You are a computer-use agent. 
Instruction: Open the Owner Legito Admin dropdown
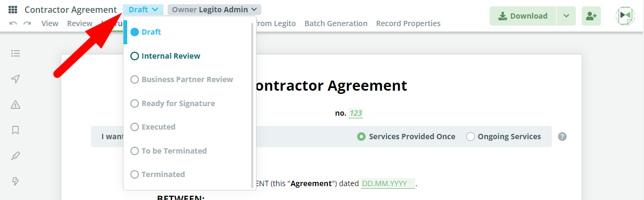[214, 10]
